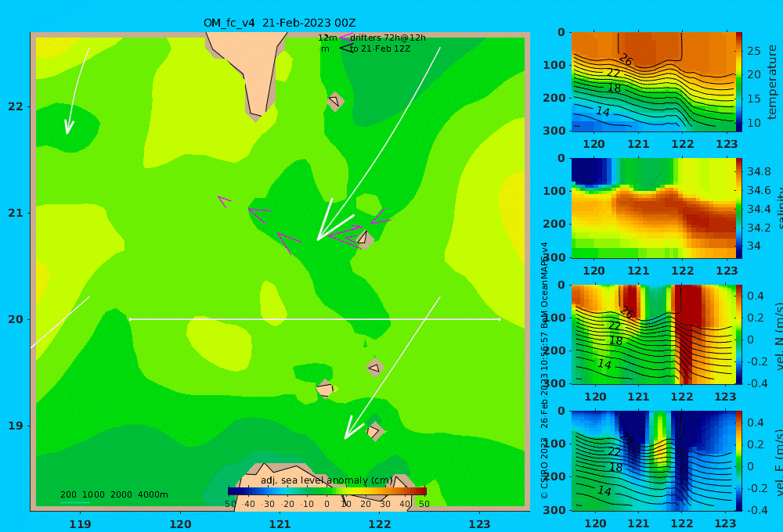Select the legend text to 21 Feb 12Z
The height and width of the screenshot is (532, 783).
click(x=380, y=49)
